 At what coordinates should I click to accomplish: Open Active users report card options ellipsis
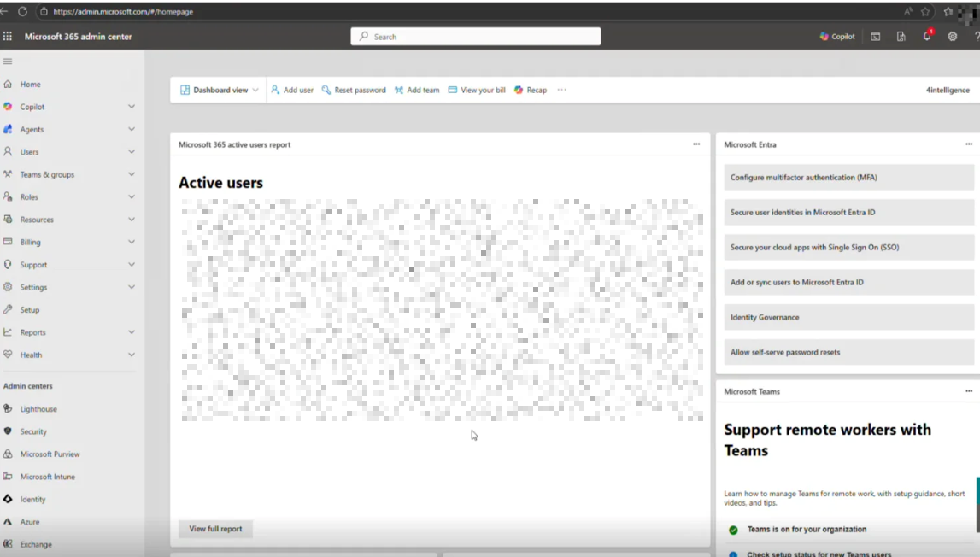(696, 144)
